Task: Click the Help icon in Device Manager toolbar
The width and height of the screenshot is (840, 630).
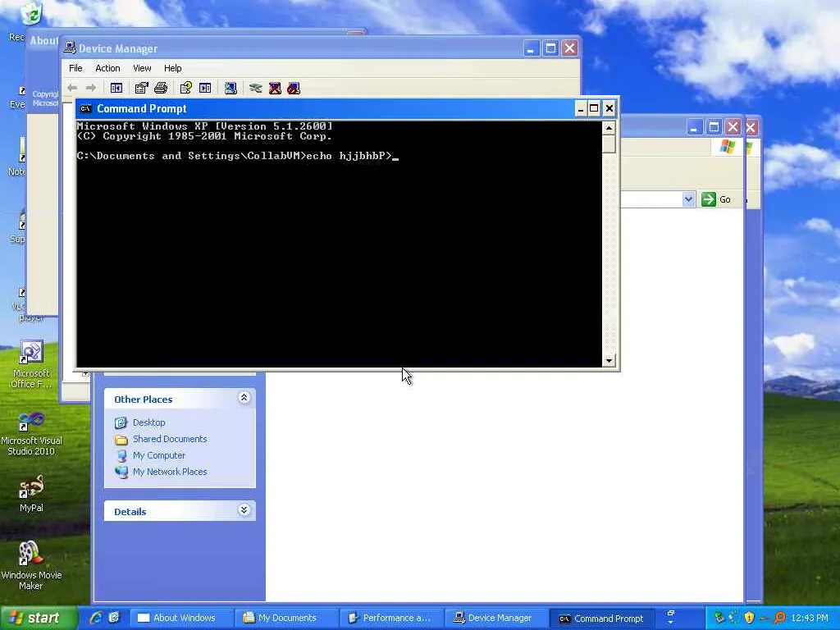Action: 186,89
